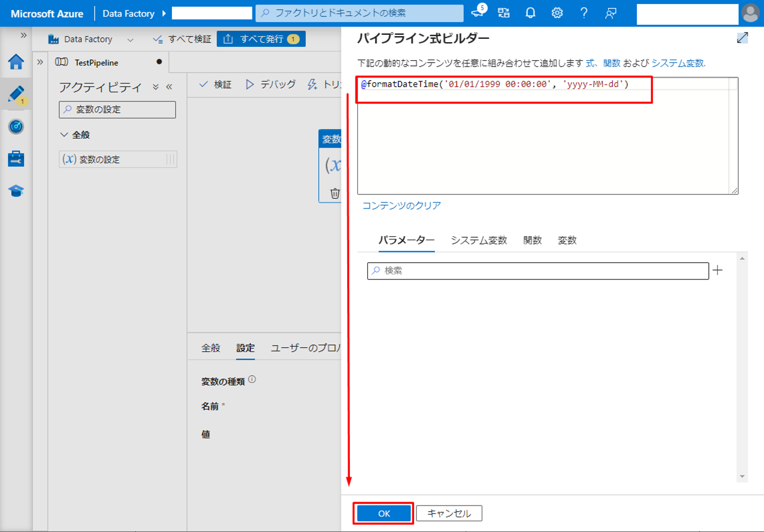764x532 pixels.
Task: Expand the left navigation sidebar chevrons
Action: (24, 36)
